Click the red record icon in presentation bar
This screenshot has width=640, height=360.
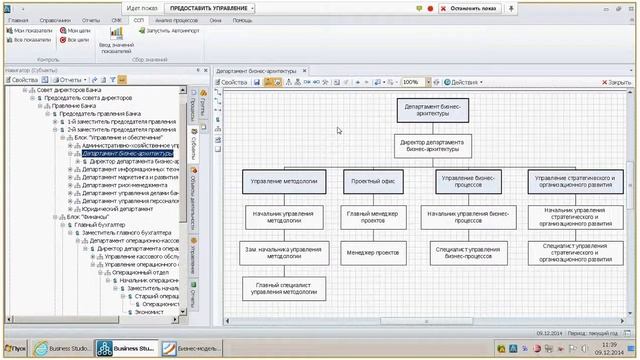(430, 9)
